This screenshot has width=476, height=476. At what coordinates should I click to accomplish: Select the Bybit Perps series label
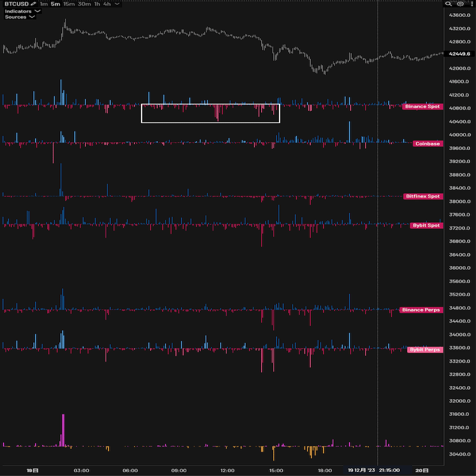tap(425, 349)
